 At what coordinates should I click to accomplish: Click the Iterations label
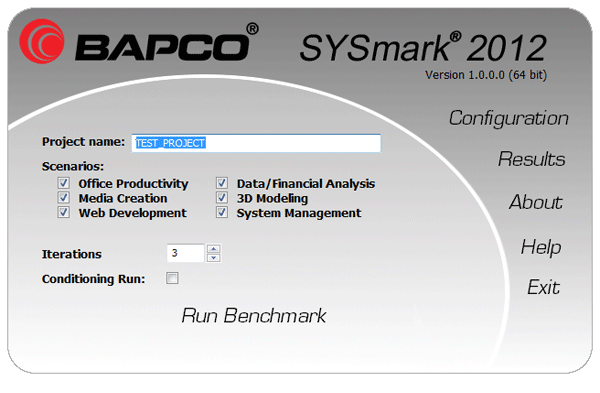pos(72,254)
